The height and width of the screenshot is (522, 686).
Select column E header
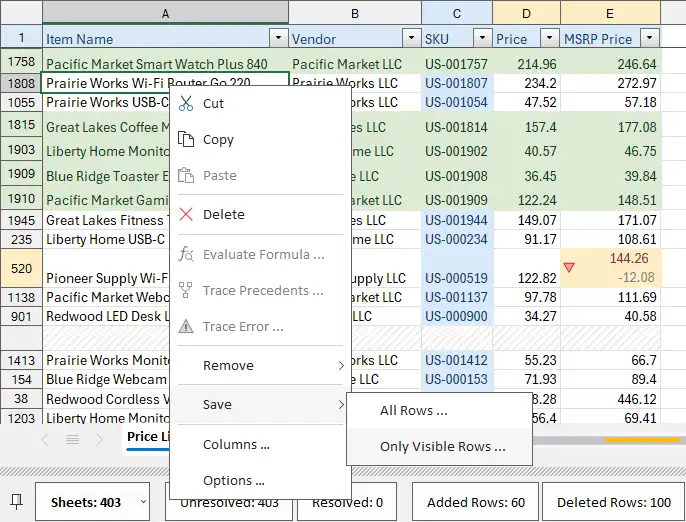pyautogui.click(x=610, y=13)
